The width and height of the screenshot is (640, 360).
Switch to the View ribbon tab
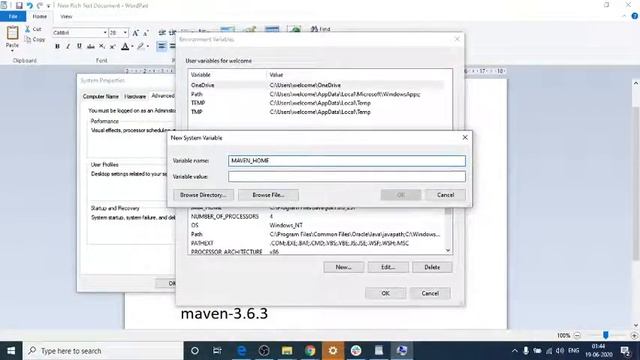point(66,16)
